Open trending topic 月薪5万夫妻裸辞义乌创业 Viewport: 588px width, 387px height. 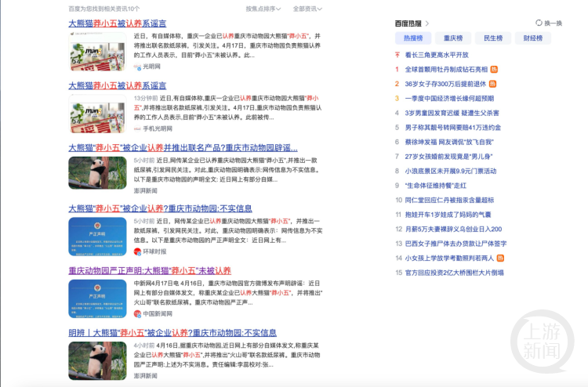[453, 230]
